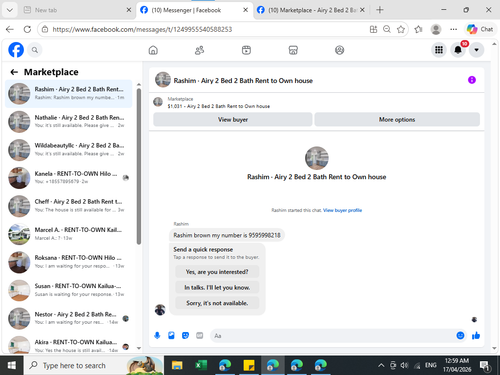This screenshot has height=375, width=500.
Task: Refresh the page
Action: [27, 29]
